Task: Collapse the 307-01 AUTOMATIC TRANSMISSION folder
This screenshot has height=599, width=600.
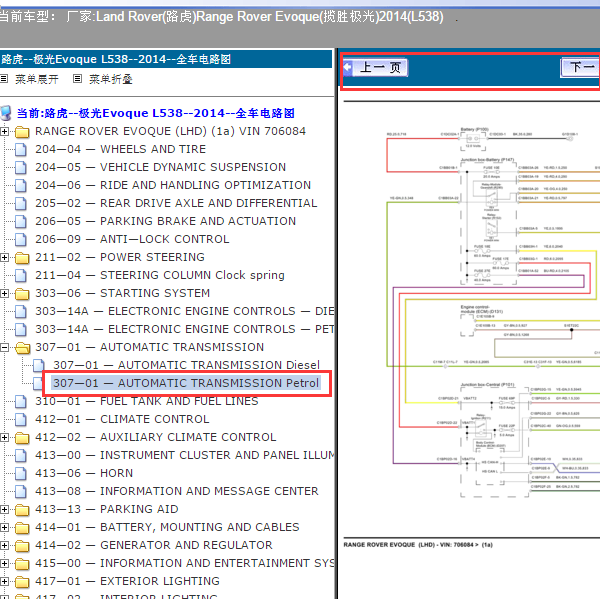Action: point(4,348)
